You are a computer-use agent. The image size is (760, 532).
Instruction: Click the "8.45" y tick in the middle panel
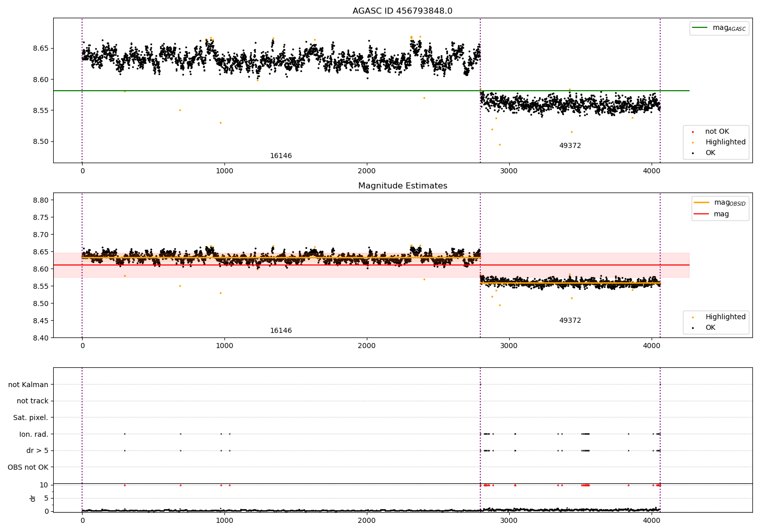click(41, 321)
